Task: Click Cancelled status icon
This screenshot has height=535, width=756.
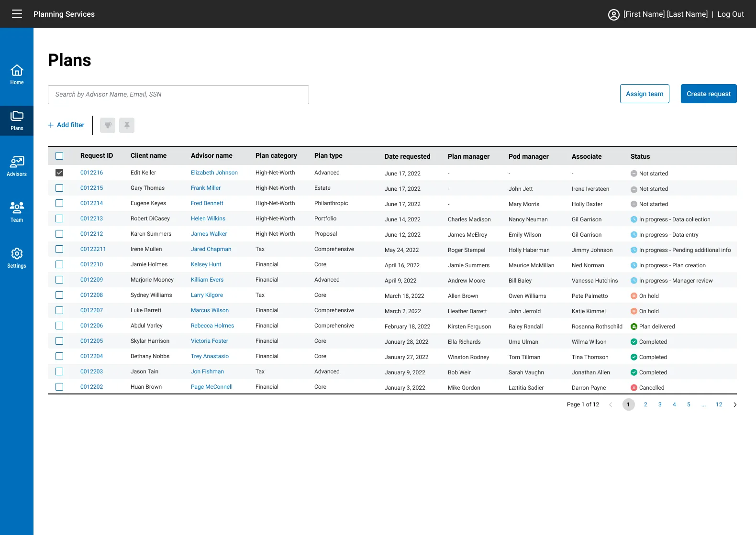Action: pos(634,388)
